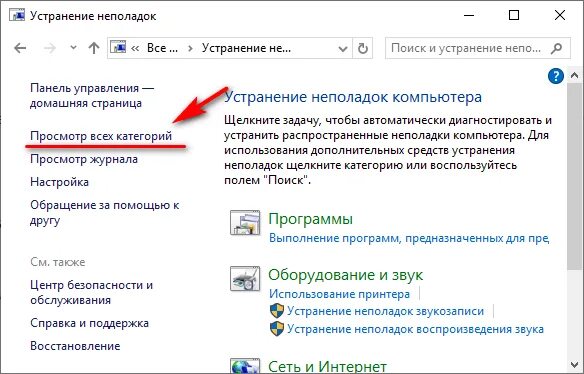Click the vertical scrollbar thumb

click(574, 176)
